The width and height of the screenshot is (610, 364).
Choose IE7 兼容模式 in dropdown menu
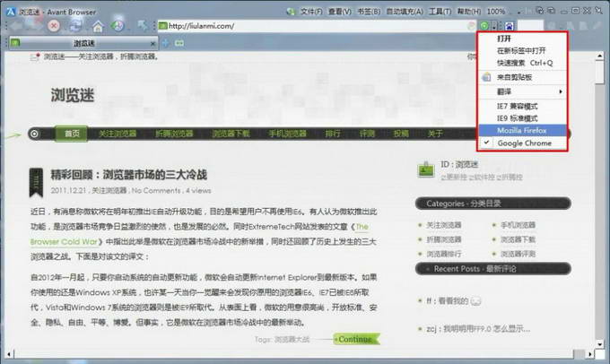(522, 106)
